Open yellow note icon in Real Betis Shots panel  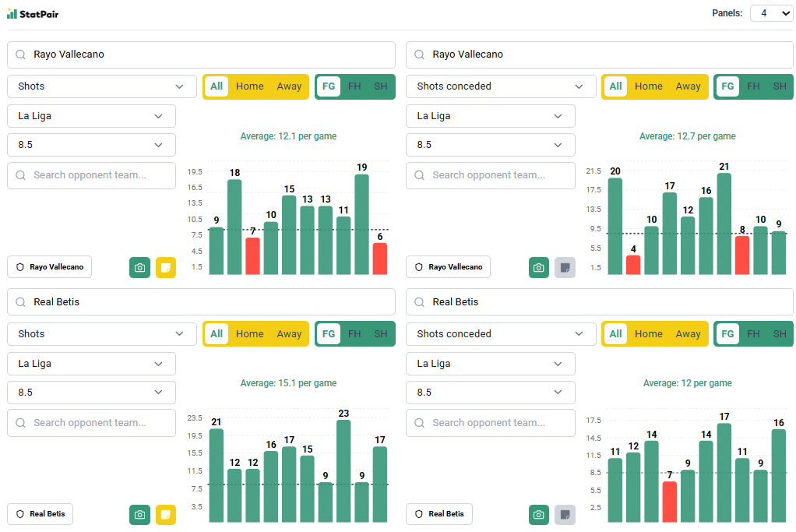pos(166,515)
